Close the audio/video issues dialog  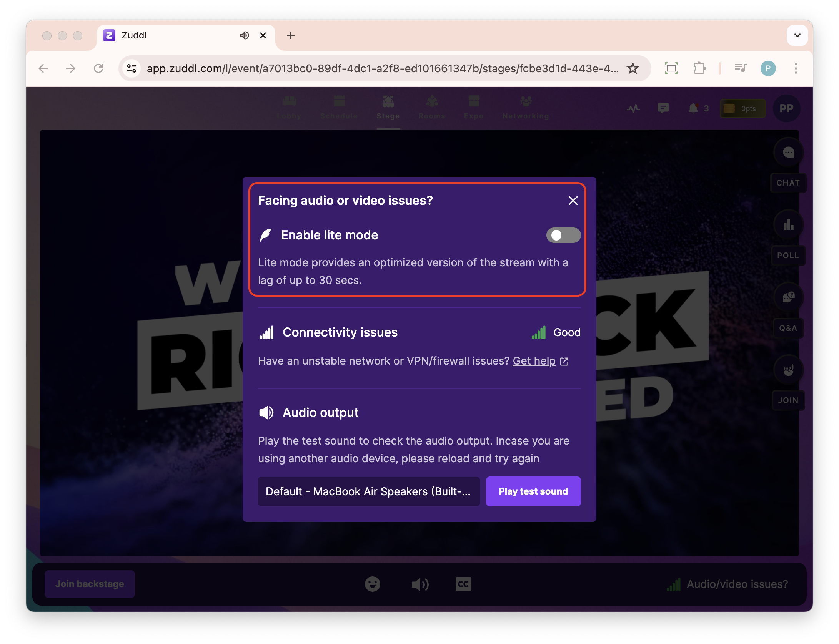click(573, 201)
